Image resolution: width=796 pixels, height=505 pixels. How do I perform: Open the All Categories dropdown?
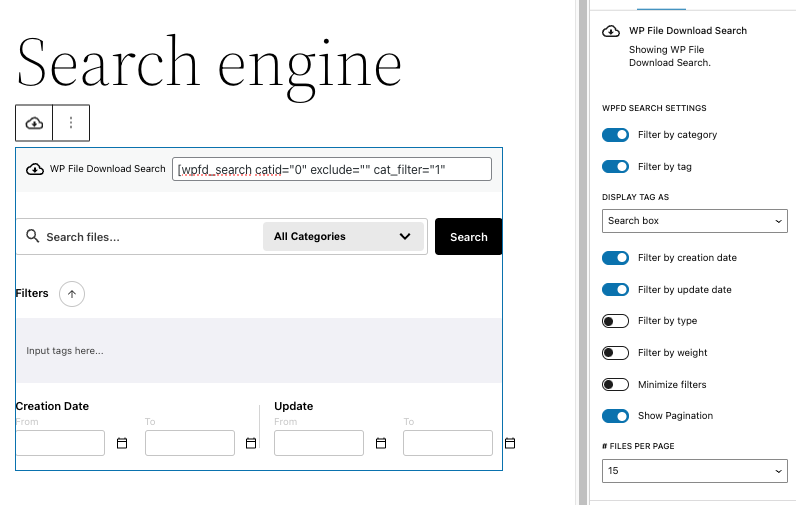pos(343,237)
